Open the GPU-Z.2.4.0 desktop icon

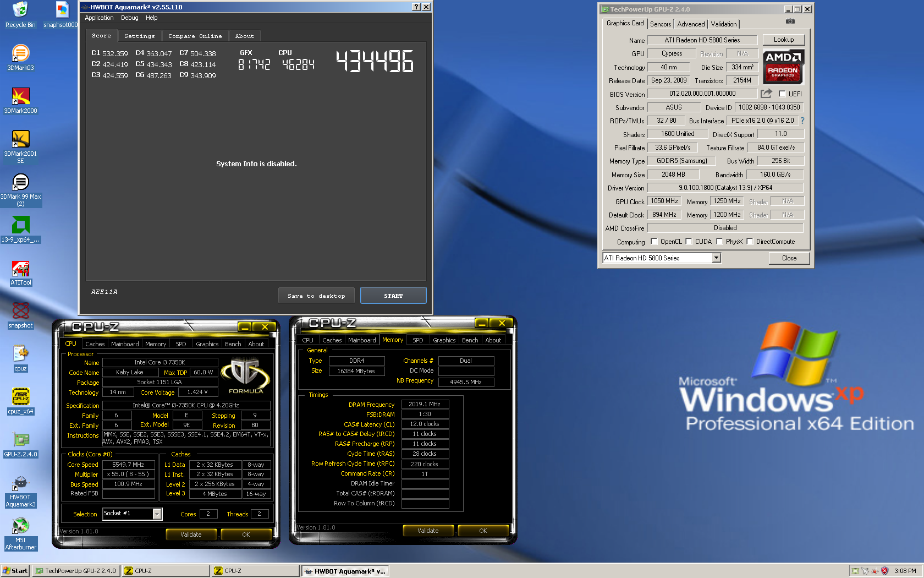point(20,444)
